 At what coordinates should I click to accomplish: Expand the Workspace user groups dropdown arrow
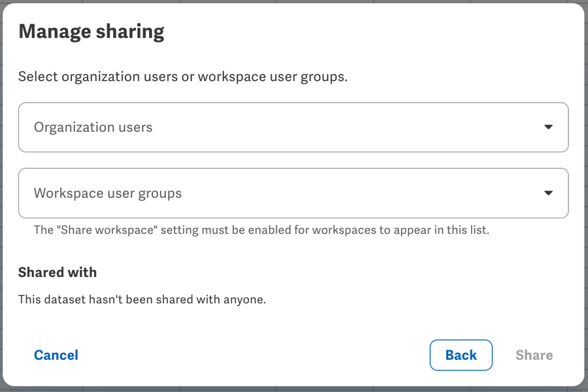549,193
